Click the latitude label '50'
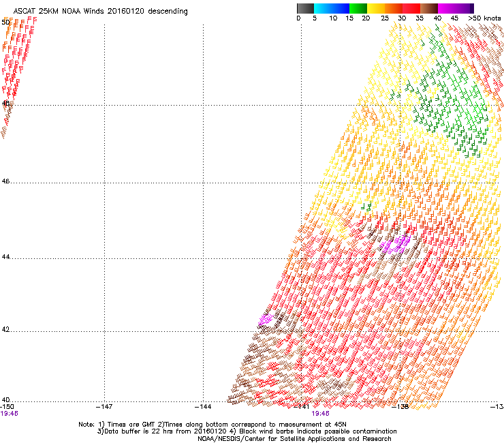Viewport: 504px width, 443px height. [x=5, y=22]
